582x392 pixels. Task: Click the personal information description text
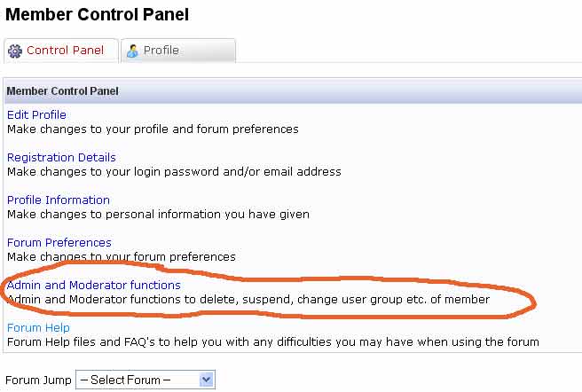tap(158, 214)
